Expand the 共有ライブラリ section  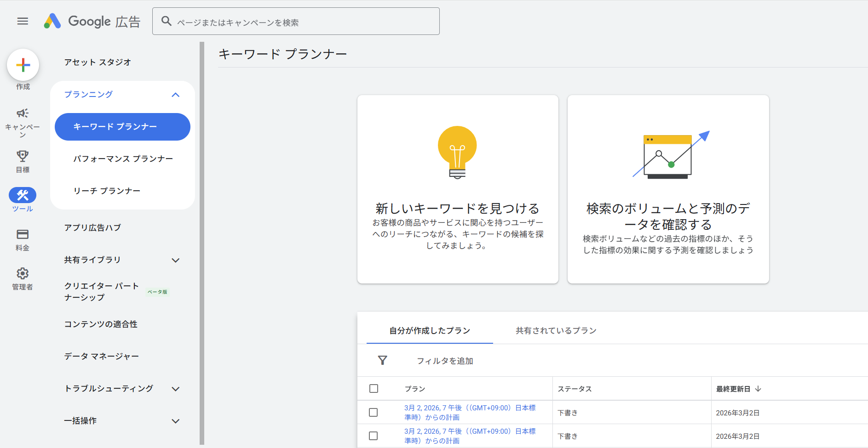(x=175, y=260)
